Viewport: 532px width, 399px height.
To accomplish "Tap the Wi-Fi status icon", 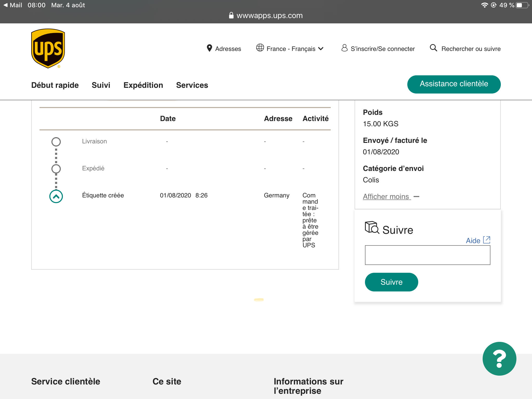I will [484, 5].
